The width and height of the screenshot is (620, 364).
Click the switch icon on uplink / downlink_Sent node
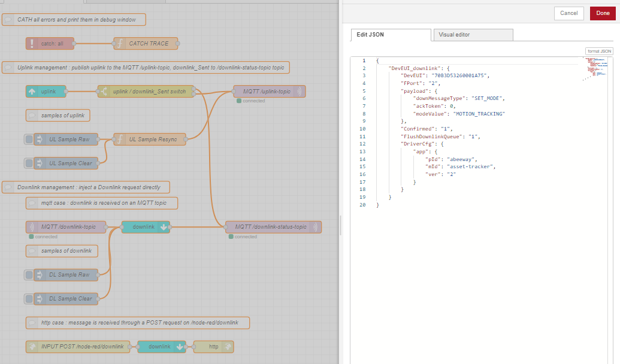104,91
